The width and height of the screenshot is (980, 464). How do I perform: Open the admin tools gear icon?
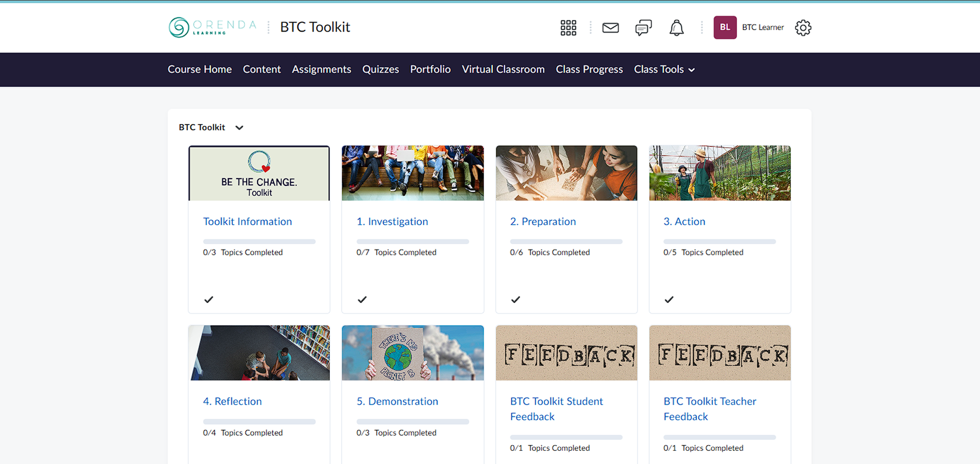coord(803,28)
